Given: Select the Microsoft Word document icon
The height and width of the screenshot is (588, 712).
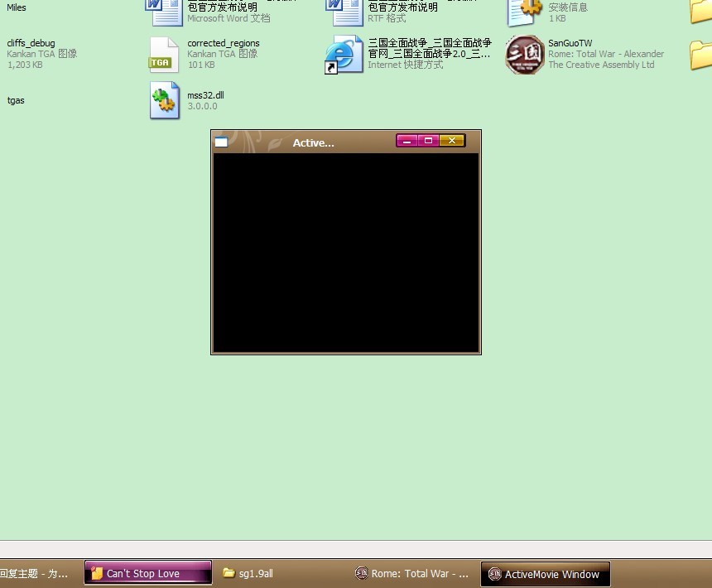Looking at the screenshot, I should click(164, 12).
